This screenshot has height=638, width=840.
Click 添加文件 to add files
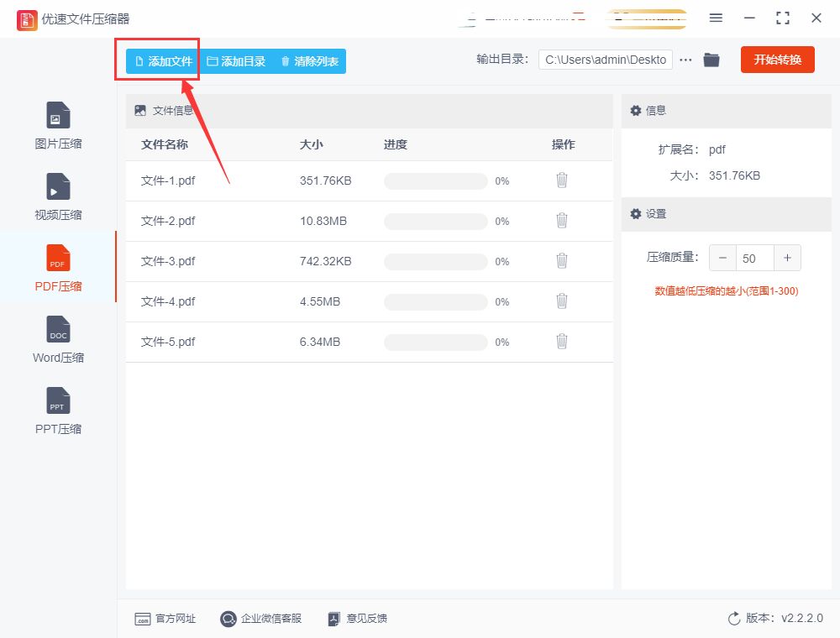pyautogui.click(x=163, y=61)
